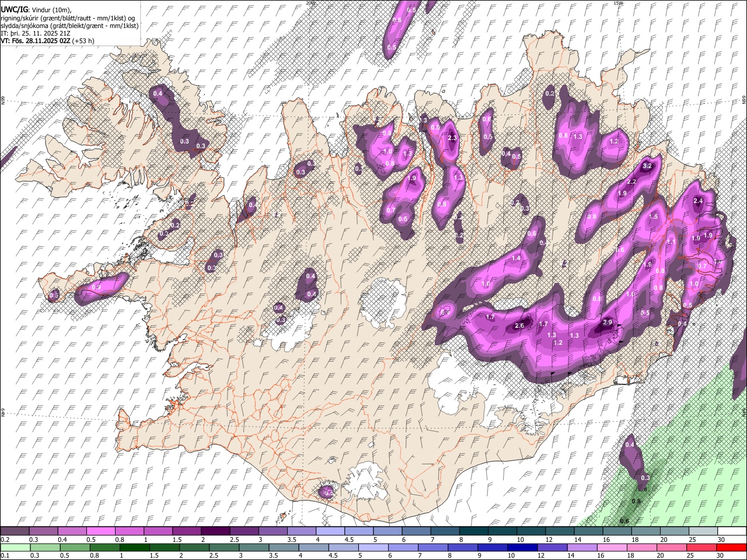The width and height of the screenshot is (747, 560).
Task: Click the 1.4 precipitation value on the map
Action: coord(516,258)
